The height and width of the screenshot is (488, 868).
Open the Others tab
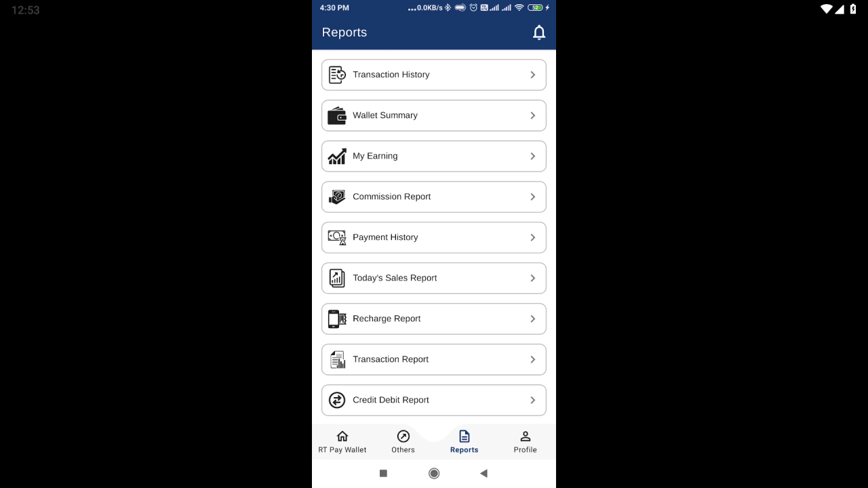click(403, 442)
